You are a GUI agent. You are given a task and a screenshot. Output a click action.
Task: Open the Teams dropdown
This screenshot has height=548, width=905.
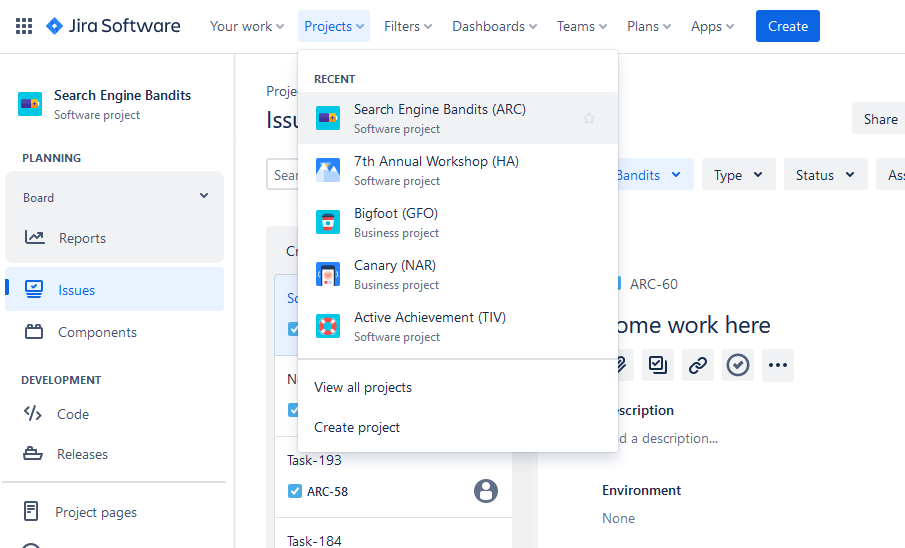tap(581, 26)
